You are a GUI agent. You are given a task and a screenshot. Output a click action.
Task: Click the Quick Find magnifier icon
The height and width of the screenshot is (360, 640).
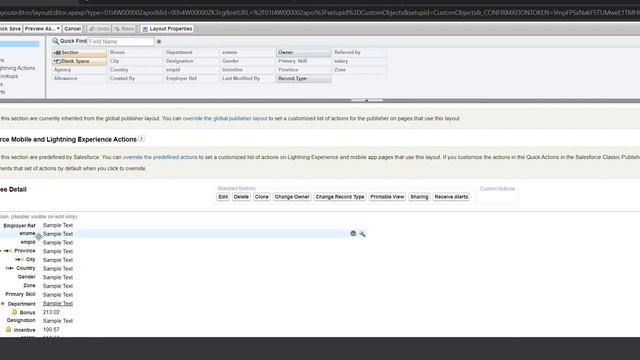pos(55,41)
